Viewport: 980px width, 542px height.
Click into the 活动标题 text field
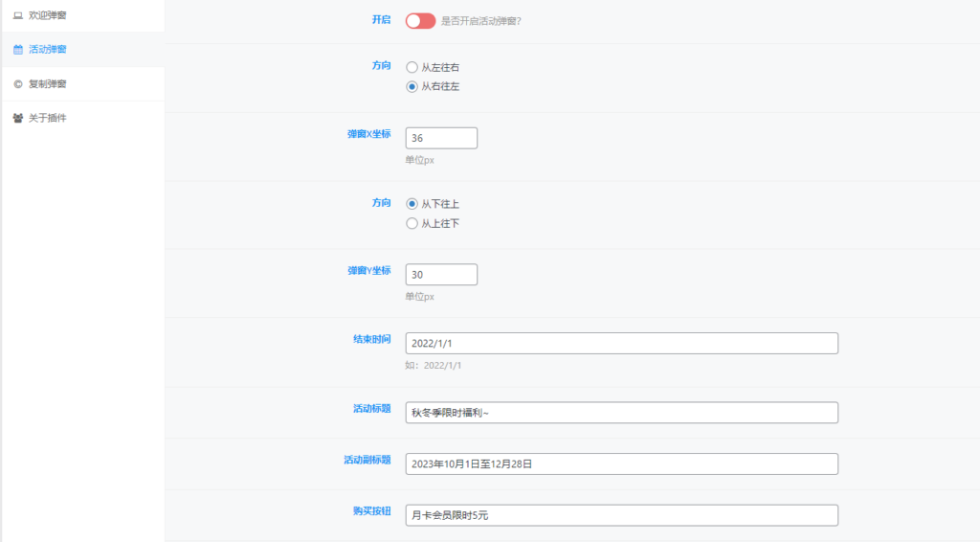click(622, 413)
